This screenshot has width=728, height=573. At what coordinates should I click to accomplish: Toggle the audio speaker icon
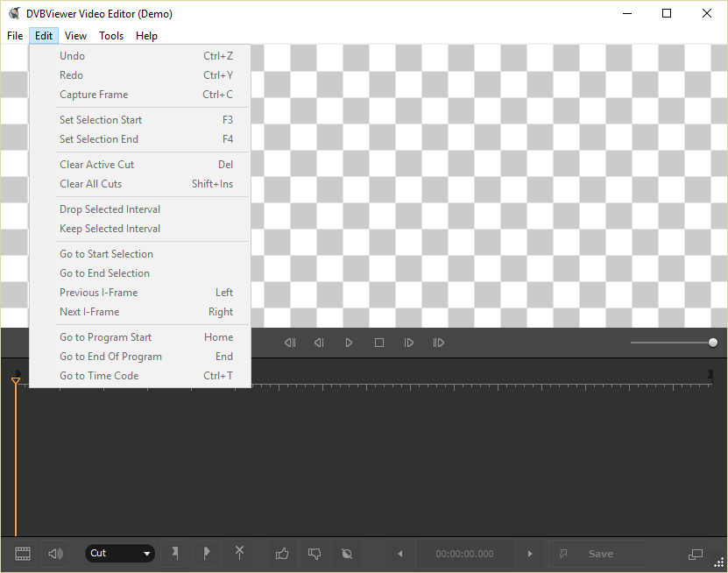click(x=55, y=554)
